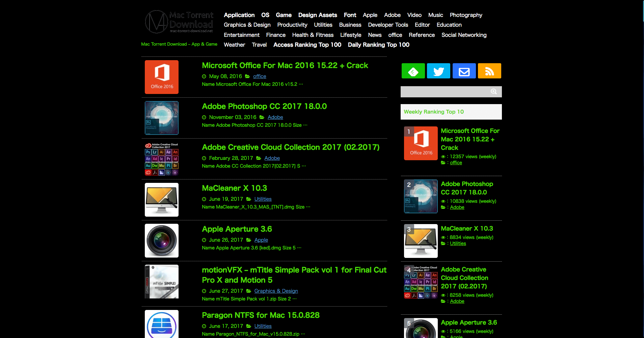The image size is (644, 338).
Task: Select the Game menu item
Action: [284, 15]
